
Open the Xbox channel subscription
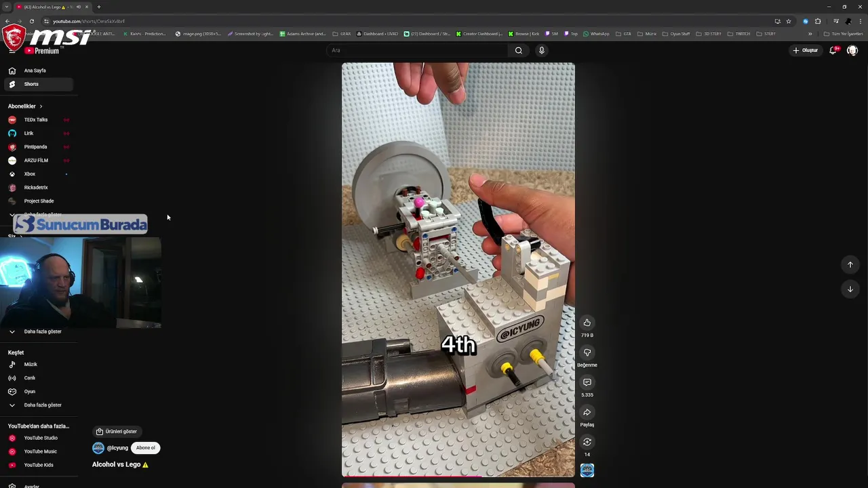(x=37, y=174)
